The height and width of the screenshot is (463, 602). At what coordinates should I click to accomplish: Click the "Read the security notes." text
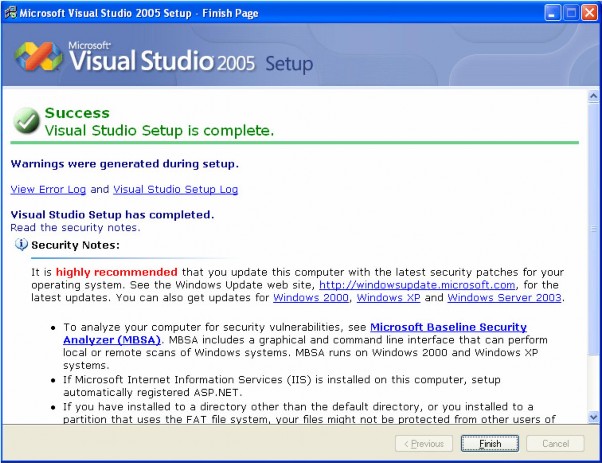pos(75,228)
